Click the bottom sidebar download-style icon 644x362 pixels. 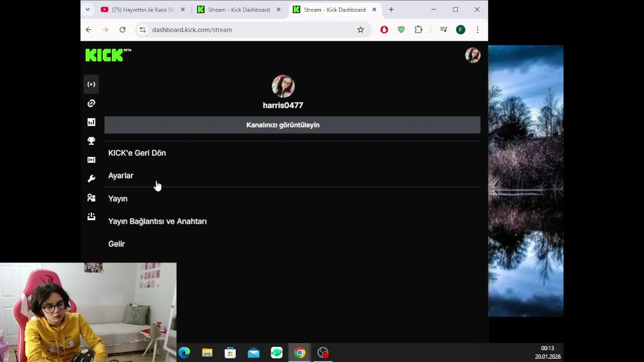(x=91, y=216)
